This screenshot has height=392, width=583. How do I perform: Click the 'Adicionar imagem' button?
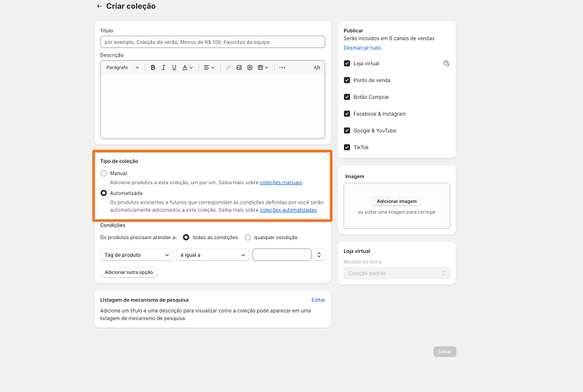397,201
